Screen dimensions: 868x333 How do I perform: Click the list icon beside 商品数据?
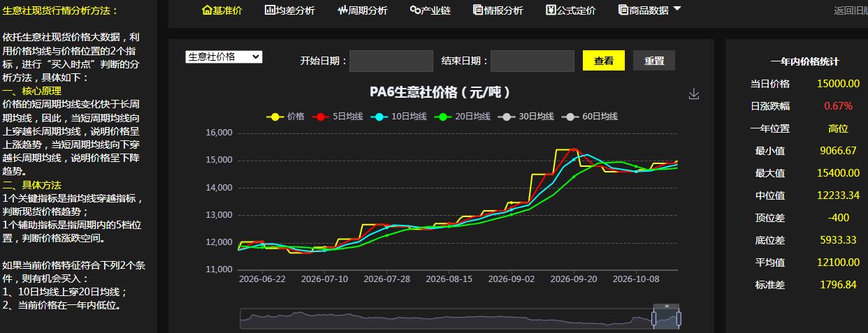coord(623,10)
